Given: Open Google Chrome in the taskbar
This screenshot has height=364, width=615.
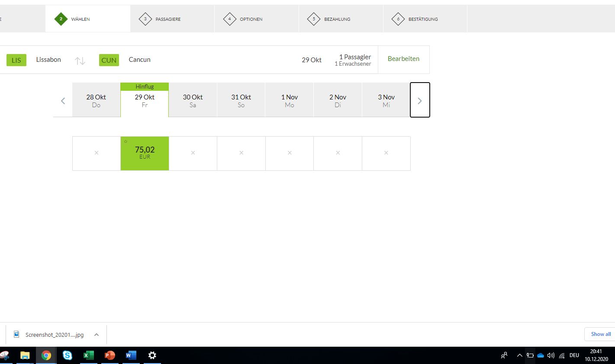Looking at the screenshot, I should click(46, 355).
